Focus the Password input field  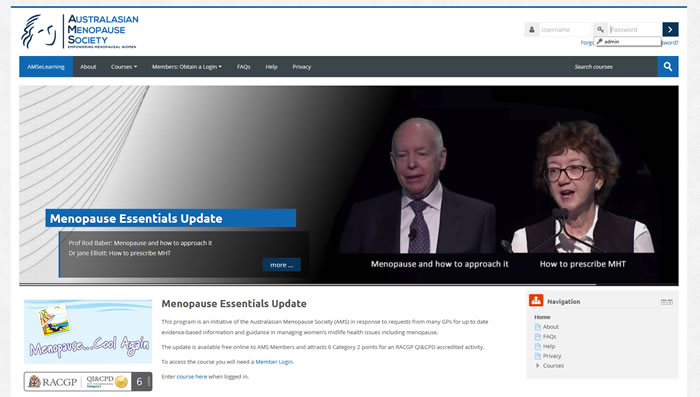(x=635, y=29)
